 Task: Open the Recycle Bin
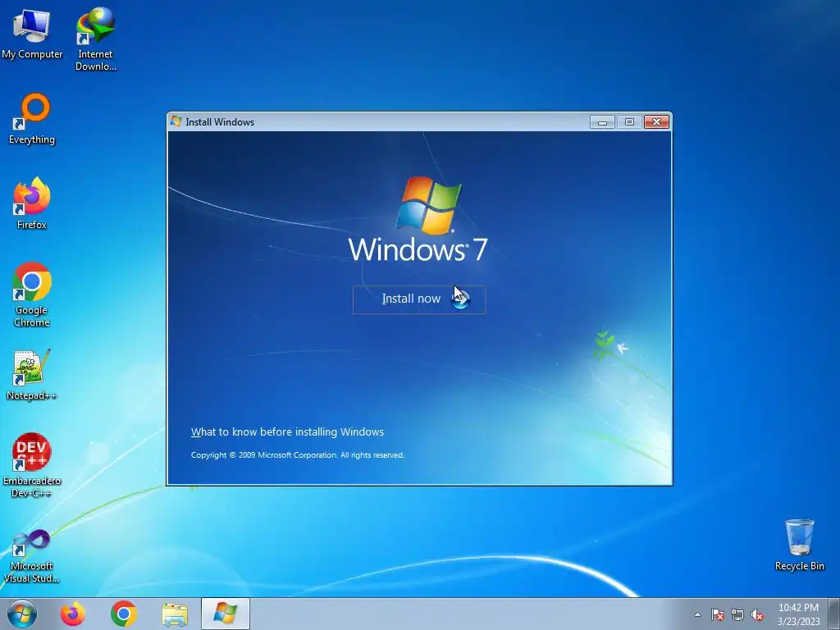[x=799, y=545]
